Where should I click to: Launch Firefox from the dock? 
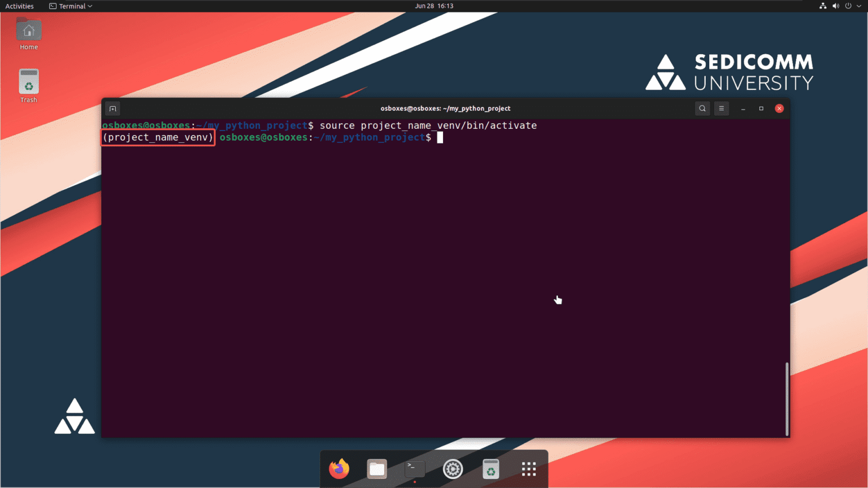[339, 469]
